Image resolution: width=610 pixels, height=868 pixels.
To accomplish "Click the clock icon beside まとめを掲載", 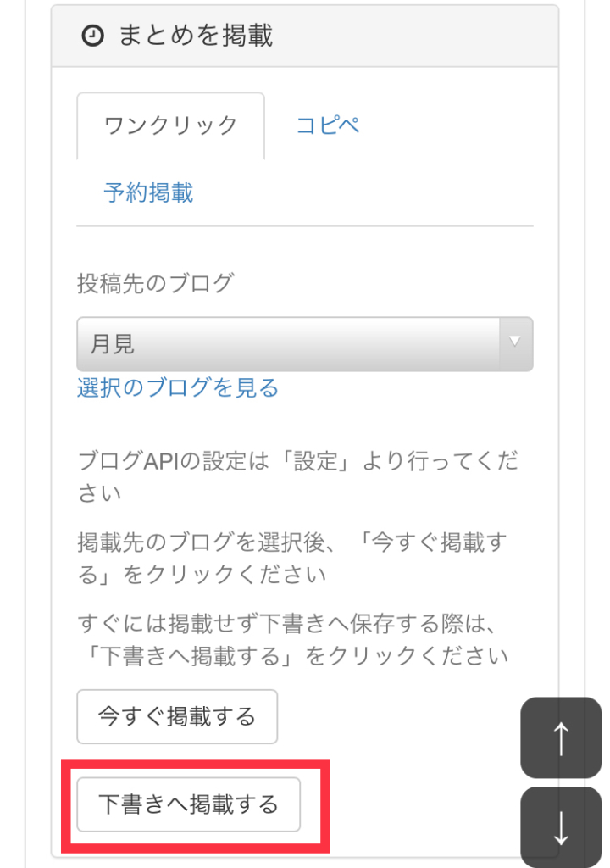I will tap(92, 36).
